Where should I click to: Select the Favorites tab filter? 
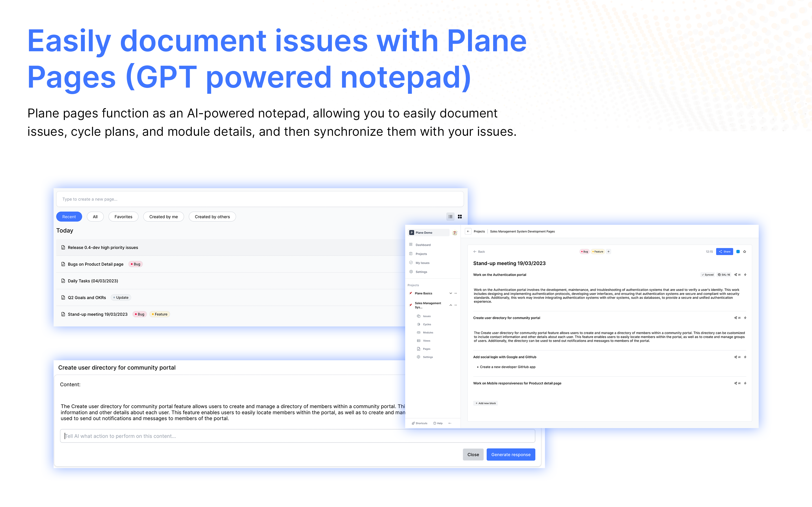[123, 217]
